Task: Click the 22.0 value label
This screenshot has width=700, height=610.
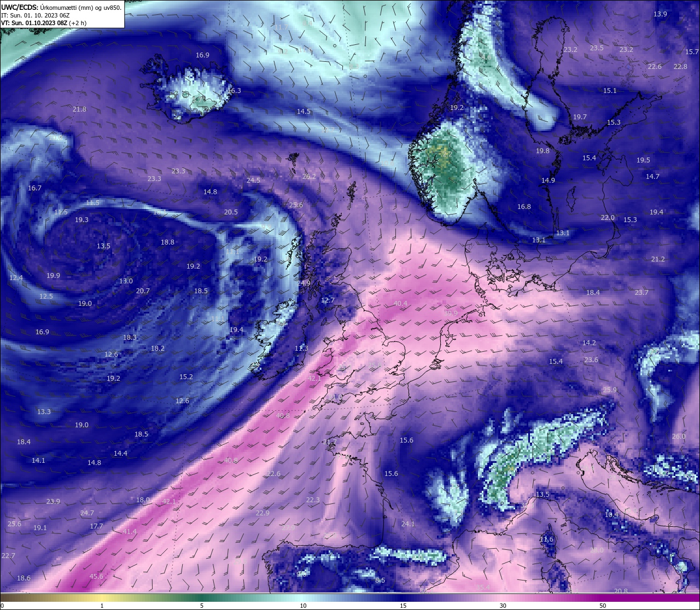Action: point(608,218)
